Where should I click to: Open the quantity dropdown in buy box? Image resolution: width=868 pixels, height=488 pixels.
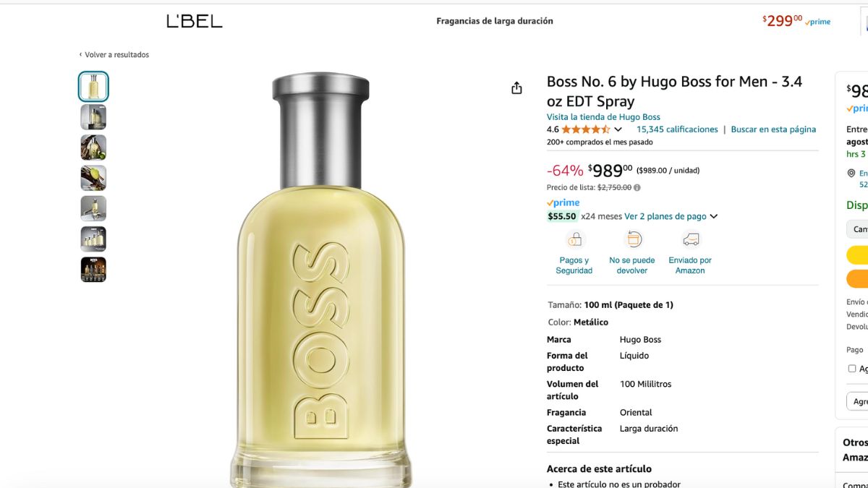858,229
